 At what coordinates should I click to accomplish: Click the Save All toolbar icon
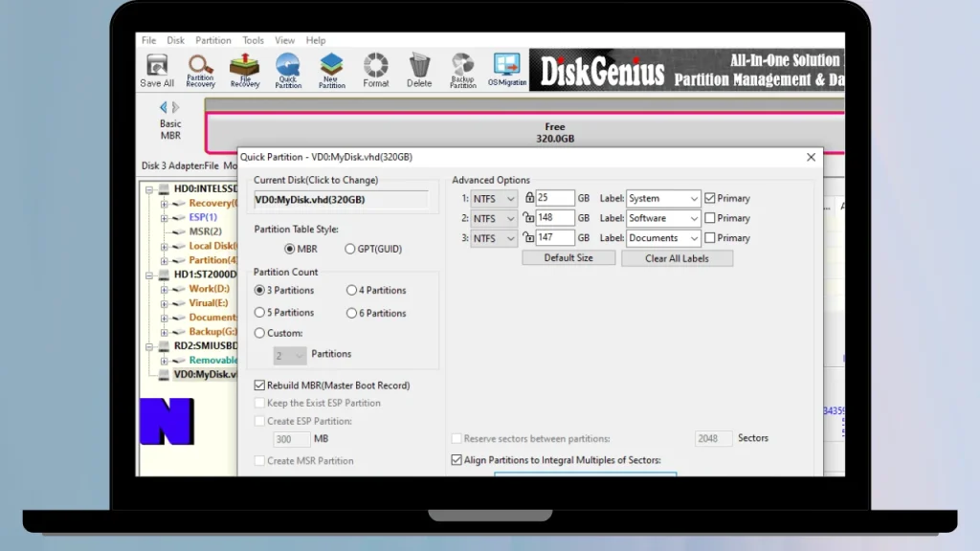click(x=157, y=70)
